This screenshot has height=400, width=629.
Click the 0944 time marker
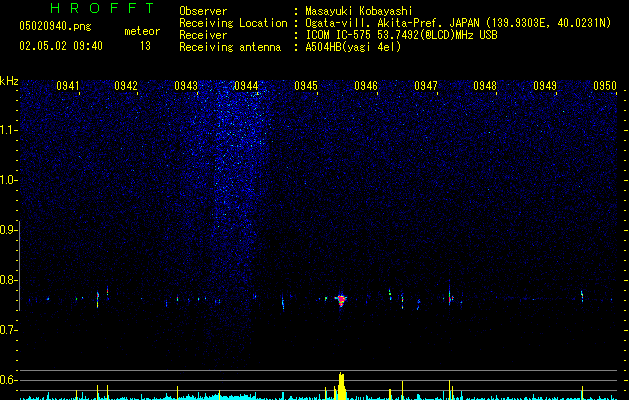(x=246, y=86)
